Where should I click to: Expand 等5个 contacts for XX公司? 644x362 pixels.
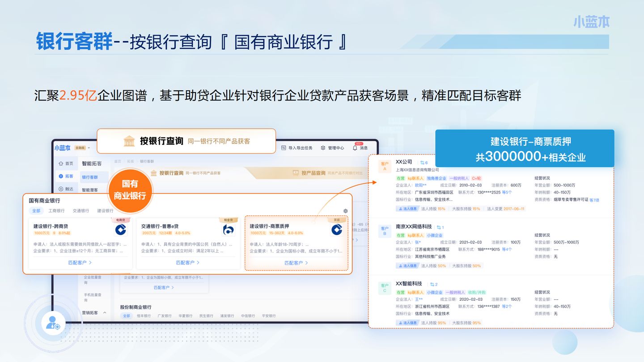point(507,193)
